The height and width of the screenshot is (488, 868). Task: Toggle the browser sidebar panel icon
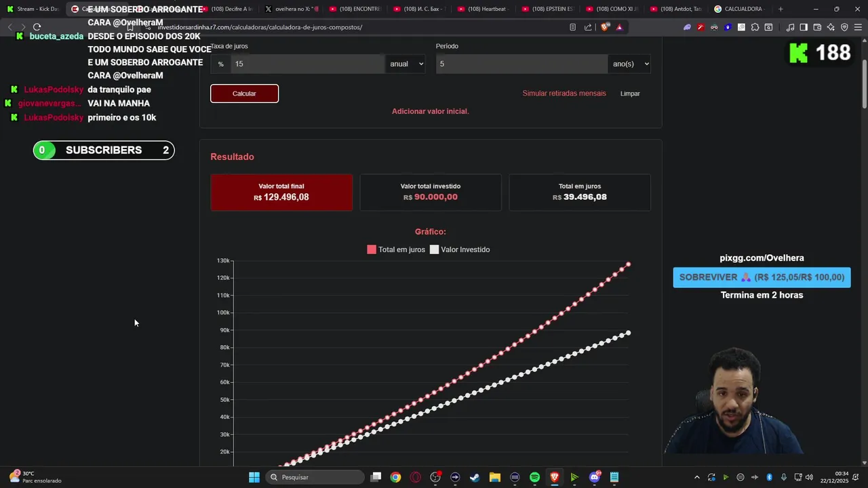[804, 27]
